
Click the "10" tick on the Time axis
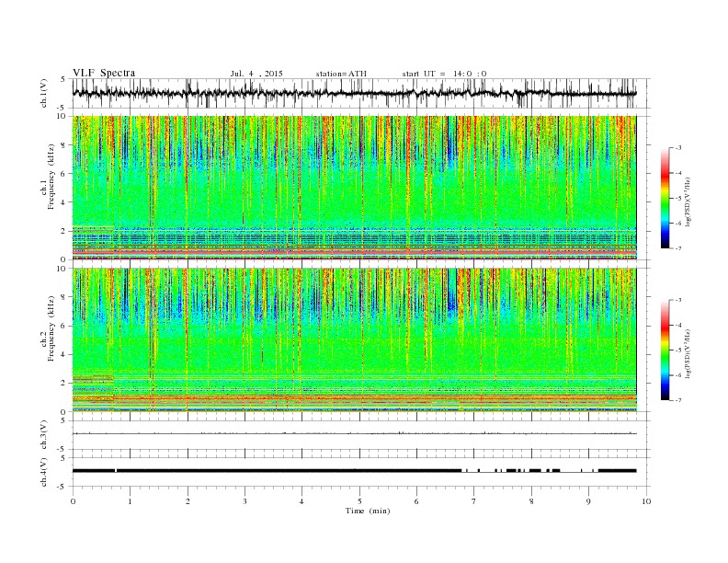pyautogui.click(x=646, y=501)
